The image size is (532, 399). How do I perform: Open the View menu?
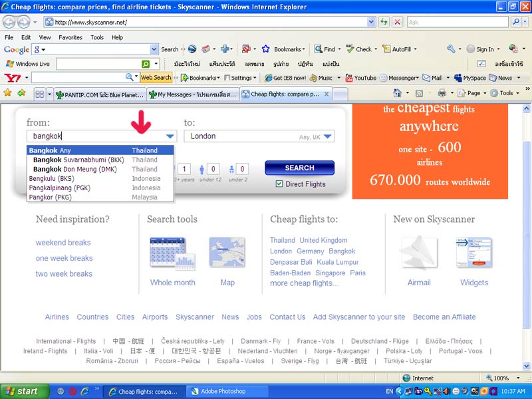pos(45,37)
